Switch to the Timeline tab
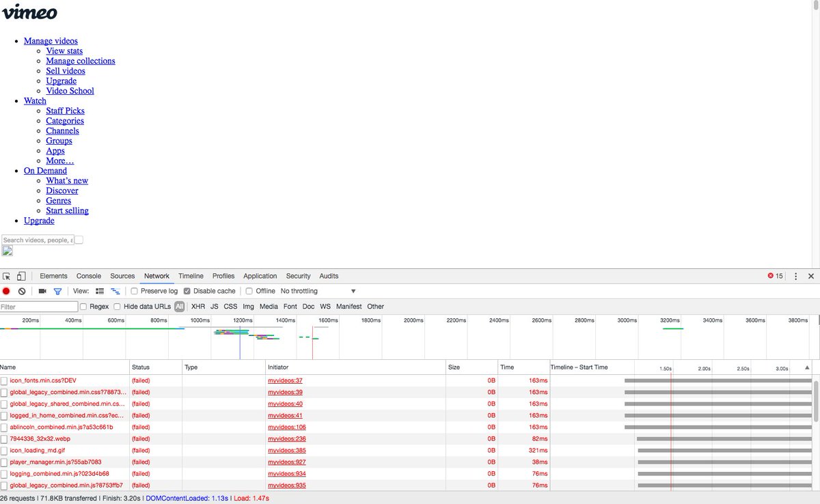 (191, 277)
